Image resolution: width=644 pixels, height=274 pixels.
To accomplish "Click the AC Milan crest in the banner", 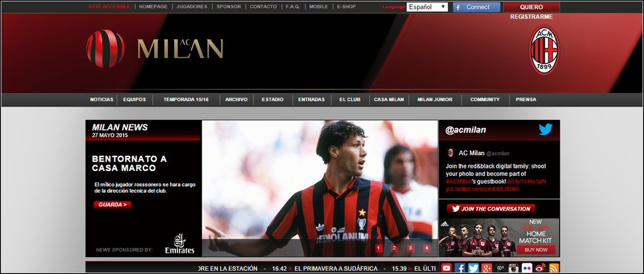I will [x=544, y=50].
